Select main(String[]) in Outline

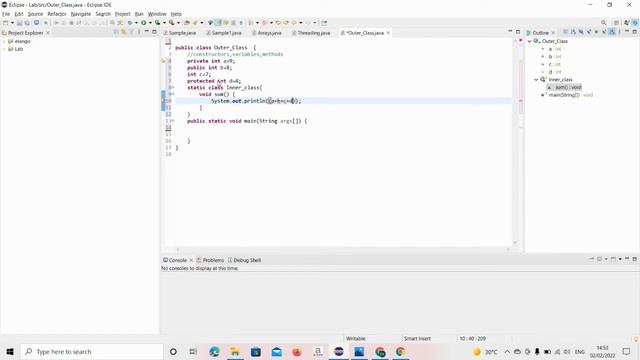(x=567, y=95)
